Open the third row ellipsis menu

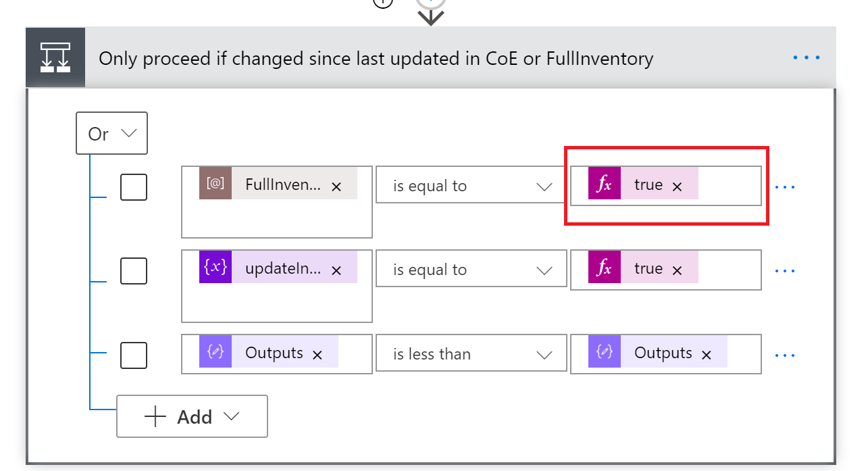784,355
